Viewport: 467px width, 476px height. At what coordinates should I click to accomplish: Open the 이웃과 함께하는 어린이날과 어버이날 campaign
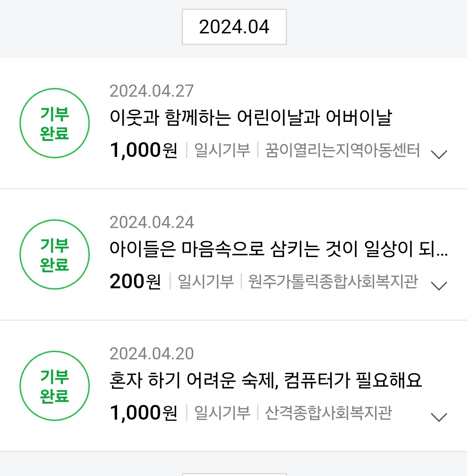coord(251,118)
